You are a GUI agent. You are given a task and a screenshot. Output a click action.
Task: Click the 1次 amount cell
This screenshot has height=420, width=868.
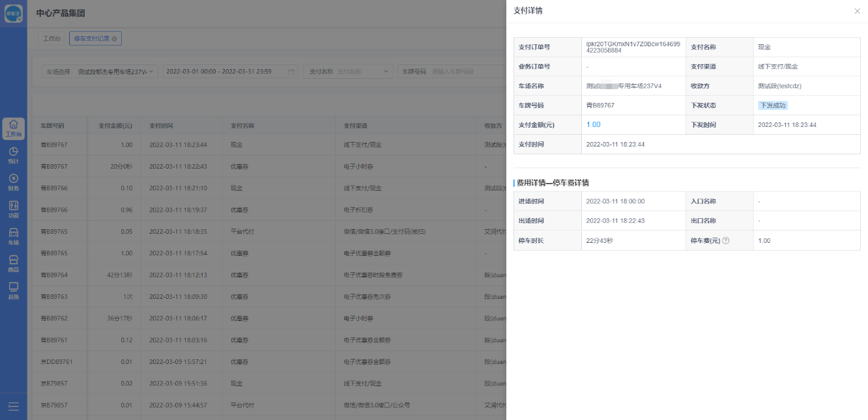tap(128, 297)
